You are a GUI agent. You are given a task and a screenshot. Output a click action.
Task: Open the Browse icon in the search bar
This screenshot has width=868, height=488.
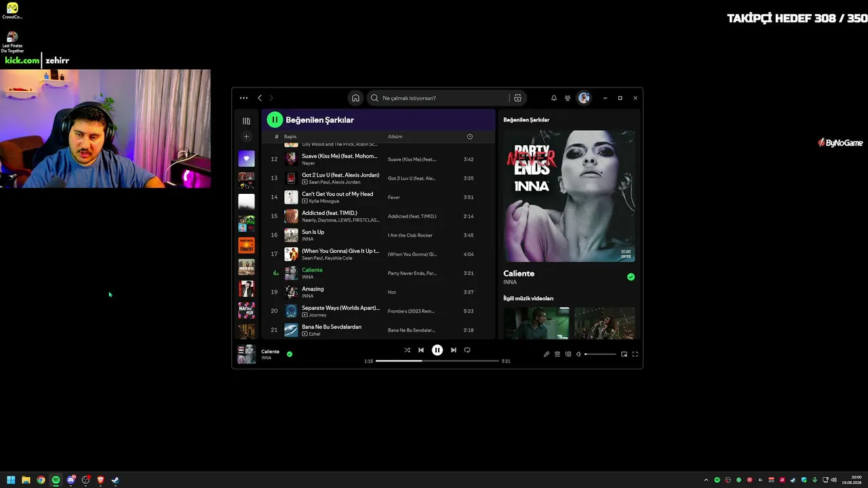tap(517, 98)
